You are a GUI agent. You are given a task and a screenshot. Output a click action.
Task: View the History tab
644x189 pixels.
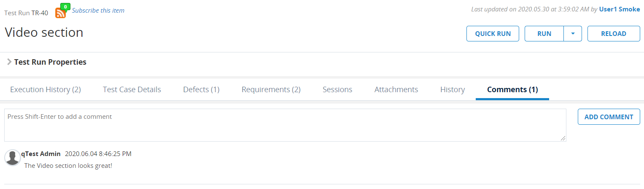453,90
